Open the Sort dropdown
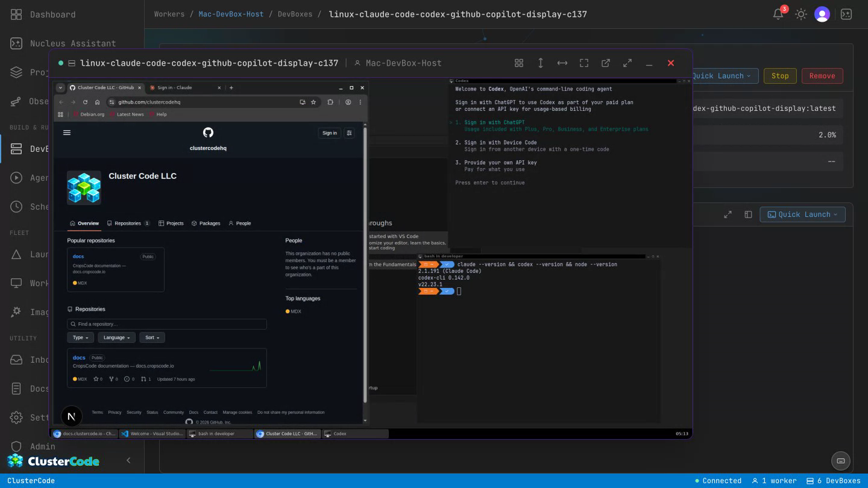 153,337
